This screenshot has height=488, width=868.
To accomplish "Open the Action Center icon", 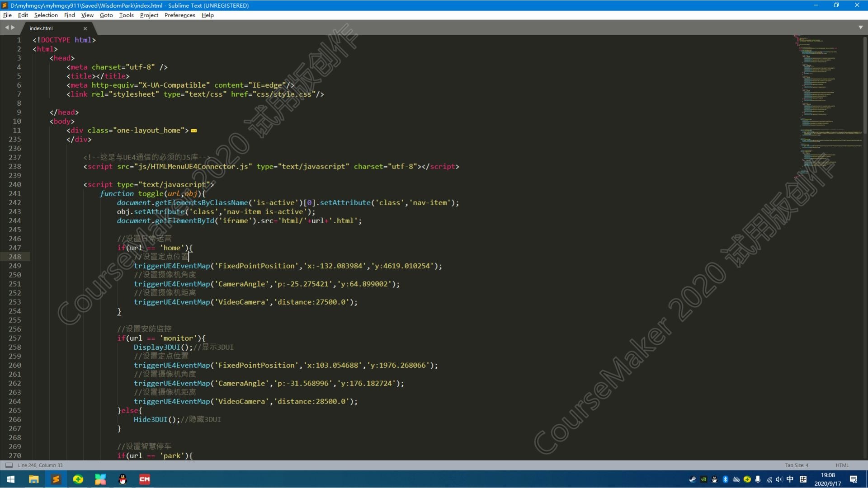I will [854, 479].
